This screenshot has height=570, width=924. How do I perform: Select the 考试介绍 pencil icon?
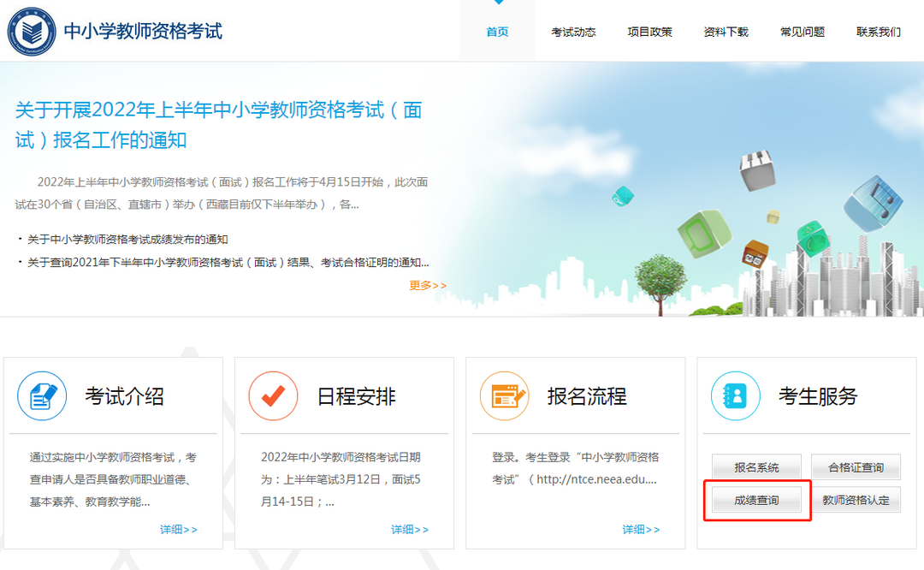click(42, 395)
